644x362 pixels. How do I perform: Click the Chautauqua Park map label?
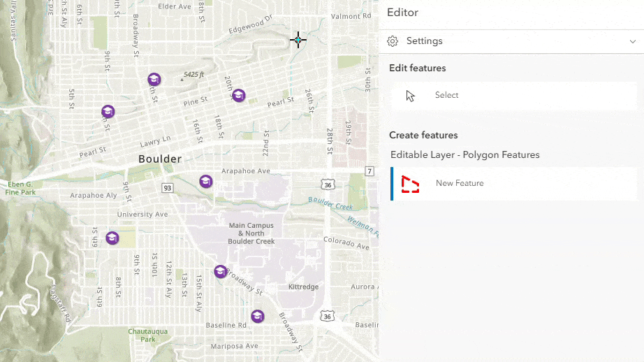coord(147,335)
